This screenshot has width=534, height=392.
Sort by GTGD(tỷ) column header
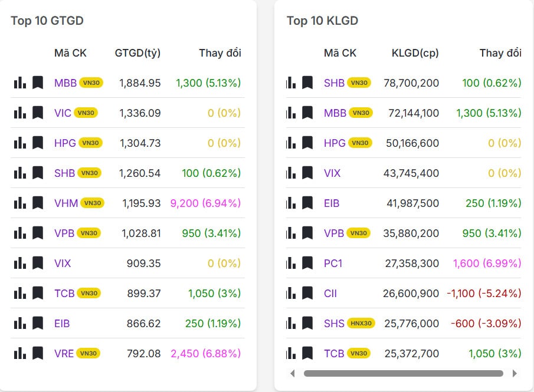[x=137, y=53]
